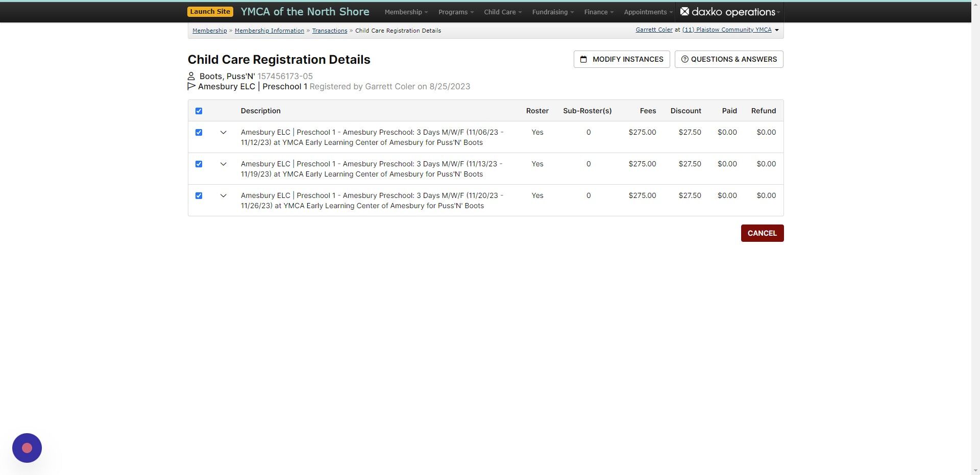980x475 pixels.
Task: Uncheck the 11/20/23 registration row
Action: (x=199, y=195)
